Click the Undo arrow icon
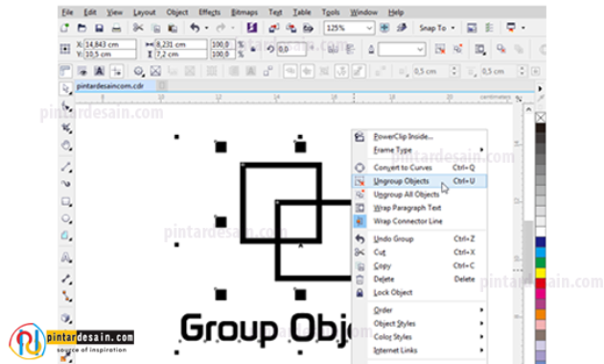This screenshot has width=604, height=364. point(195,28)
